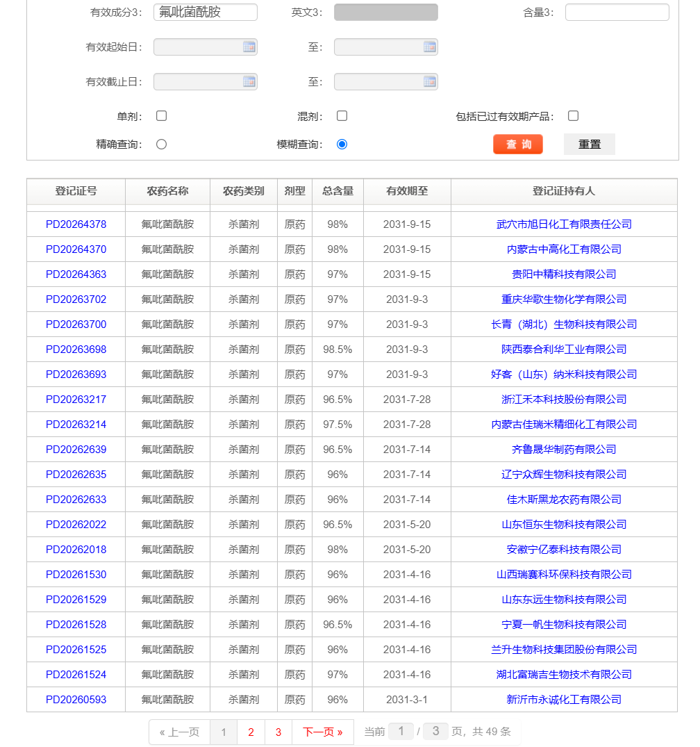Open registration PD20261529

(x=76, y=599)
